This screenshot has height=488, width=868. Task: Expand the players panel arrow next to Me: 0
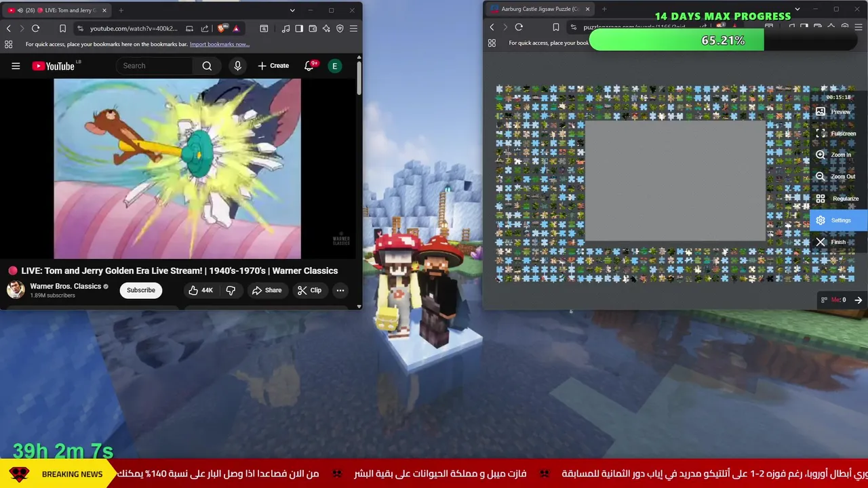(859, 300)
